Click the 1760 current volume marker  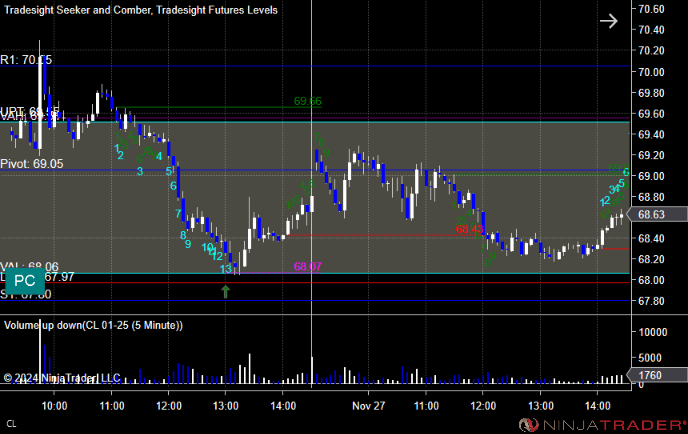click(x=657, y=375)
